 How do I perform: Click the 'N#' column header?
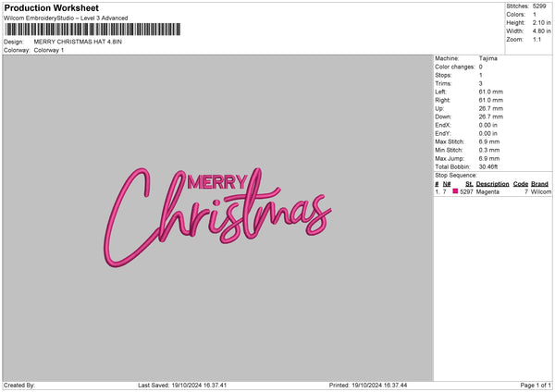pos(447,184)
